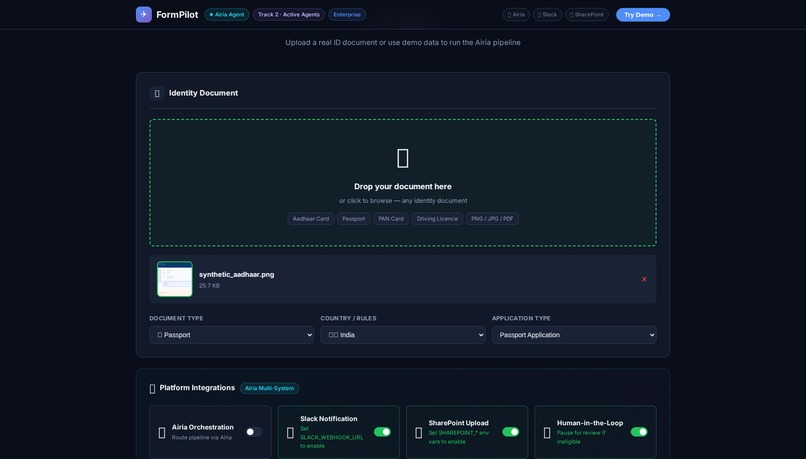The height and width of the screenshot is (459, 806).
Task: Click the PAN Card chip
Action: click(391, 218)
